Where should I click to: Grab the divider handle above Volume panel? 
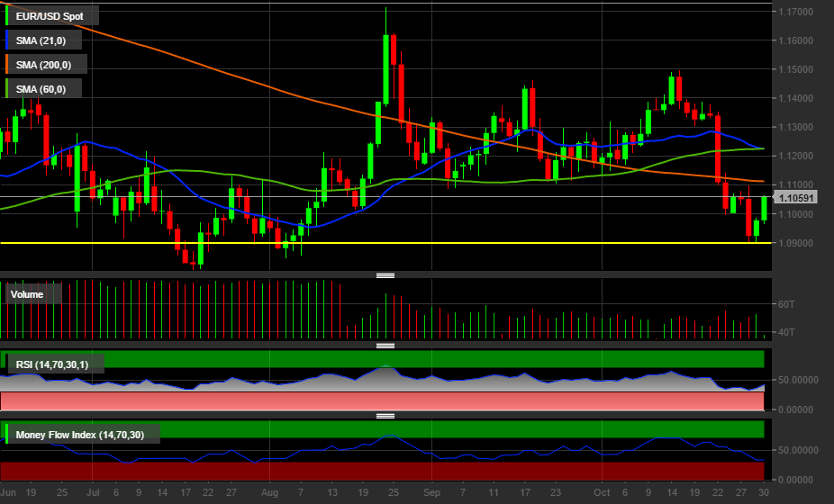point(385,275)
